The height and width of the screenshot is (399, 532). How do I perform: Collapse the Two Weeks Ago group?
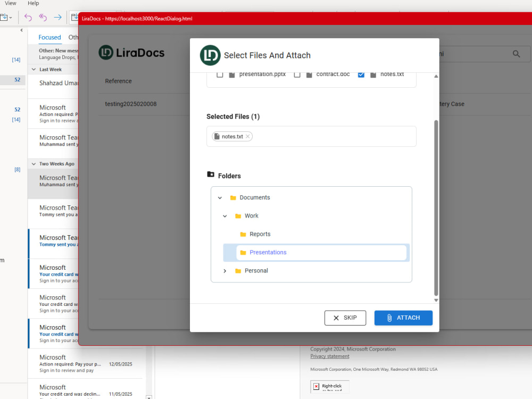pyautogui.click(x=34, y=164)
